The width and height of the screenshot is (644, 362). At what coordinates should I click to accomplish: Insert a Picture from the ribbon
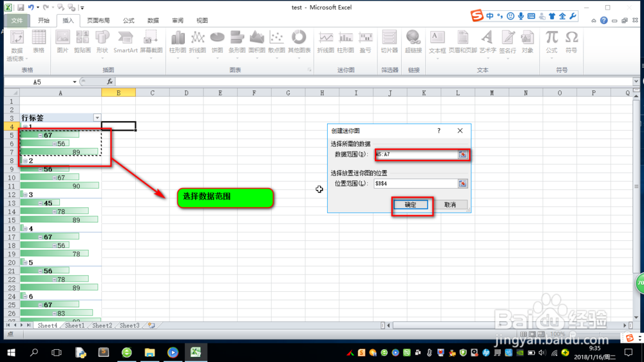(62, 42)
